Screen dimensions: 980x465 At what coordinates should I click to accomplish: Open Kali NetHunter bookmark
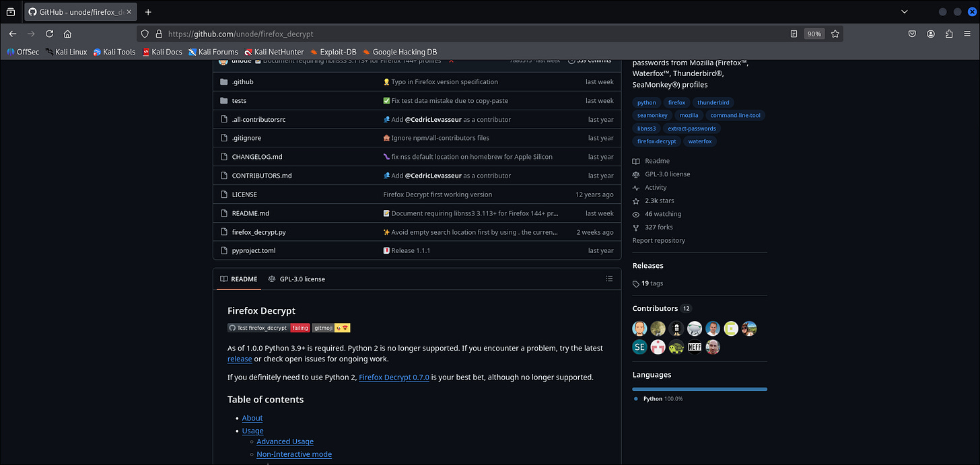pyautogui.click(x=274, y=52)
